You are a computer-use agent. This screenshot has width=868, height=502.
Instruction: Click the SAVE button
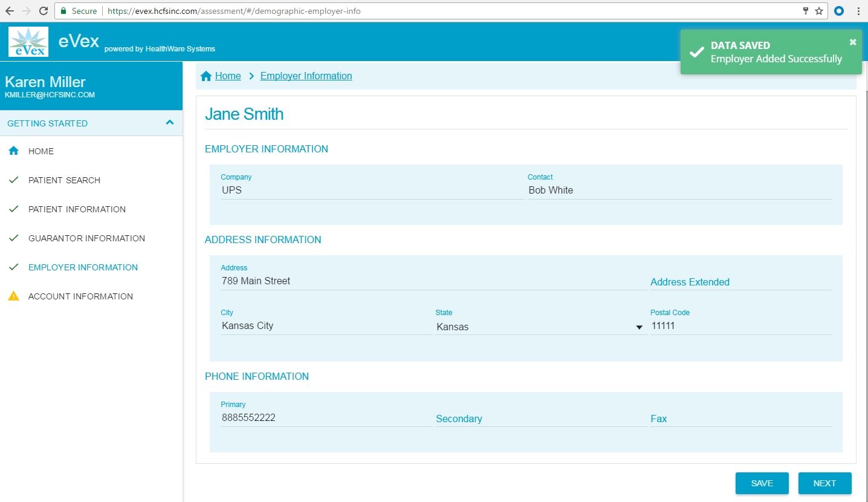(x=762, y=483)
